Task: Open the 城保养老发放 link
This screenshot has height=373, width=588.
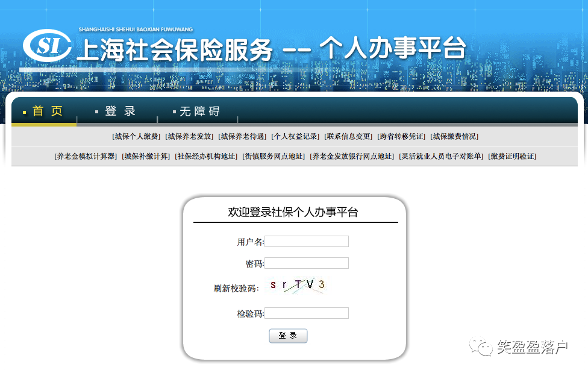Action: click(x=189, y=137)
